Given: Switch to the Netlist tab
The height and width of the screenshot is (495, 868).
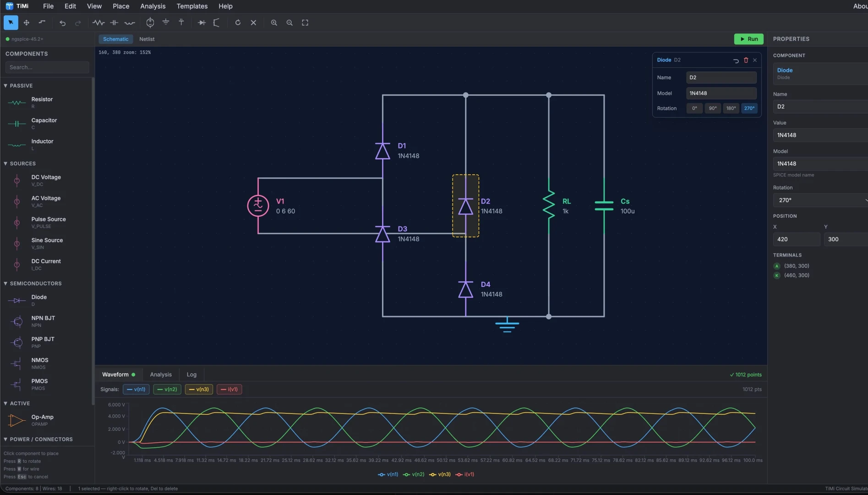Looking at the screenshot, I should pos(147,39).
